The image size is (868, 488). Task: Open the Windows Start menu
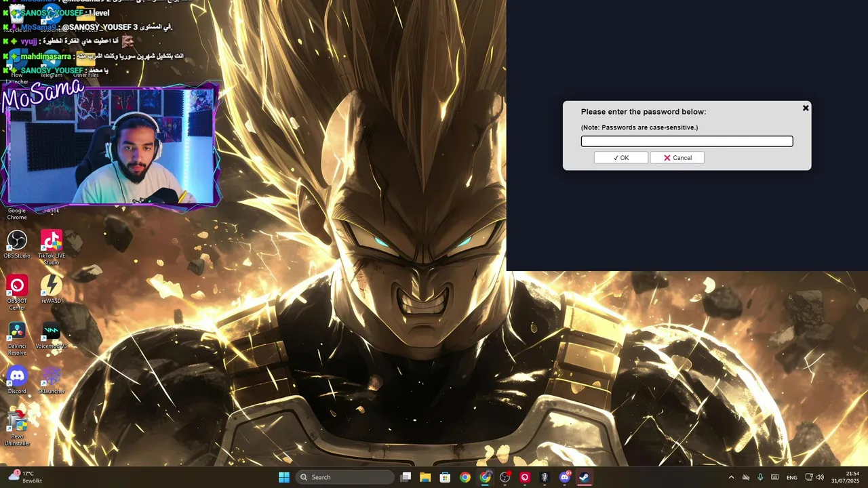tap(284, 477)
